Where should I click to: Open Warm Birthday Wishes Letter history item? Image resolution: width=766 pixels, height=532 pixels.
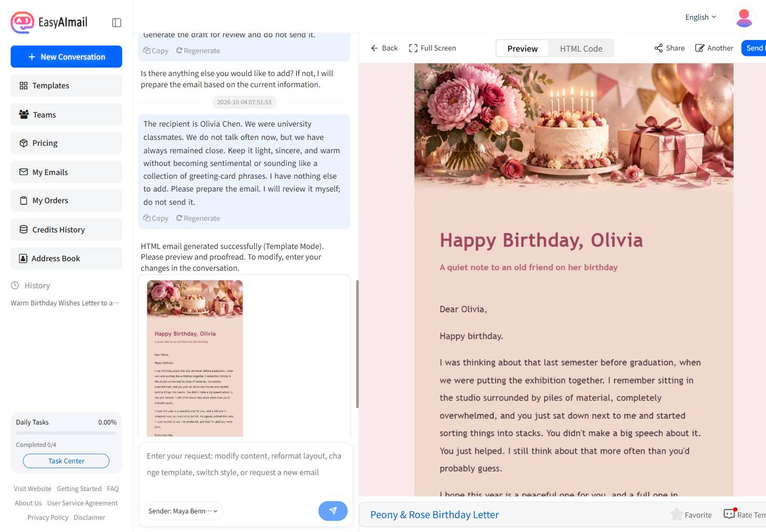pyautogui.click(x=65, y=303)
